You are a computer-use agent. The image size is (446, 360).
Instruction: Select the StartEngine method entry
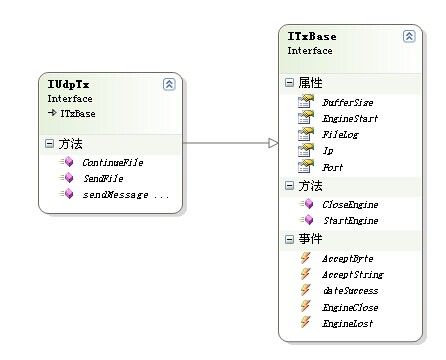pos(351,220)
